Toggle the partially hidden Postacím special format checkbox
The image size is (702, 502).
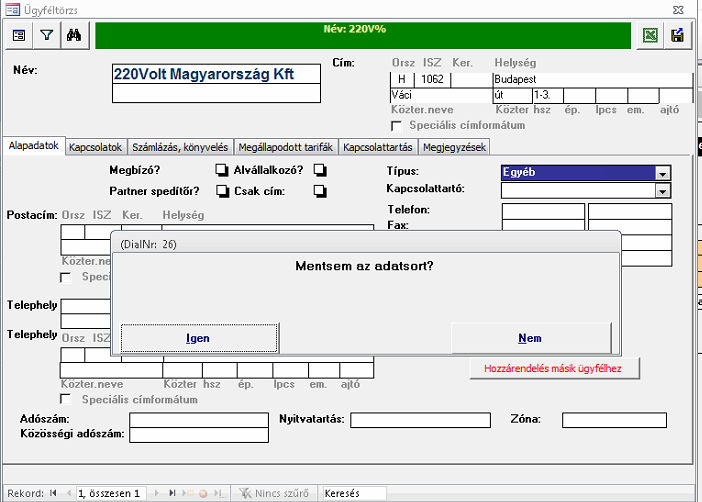pyautogui.click(x=65, y=278)
